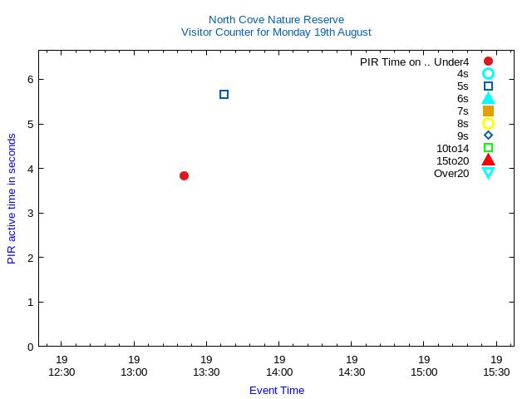Click the Event Time axis label
Viewport: 532px width, 399px height.
pyautogui.click(x=277, y=390)
